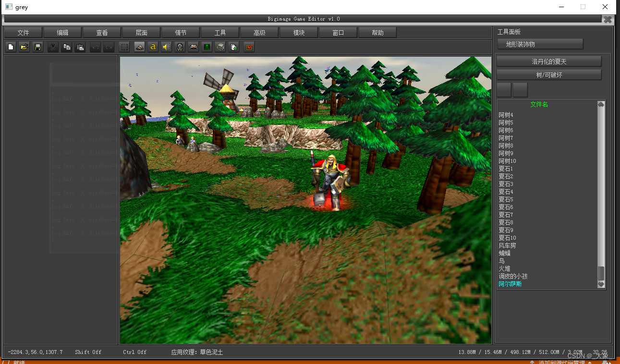Open the 编辑 menu
The width and height of the screenshot is (620, 364).
tap(63, 33)
